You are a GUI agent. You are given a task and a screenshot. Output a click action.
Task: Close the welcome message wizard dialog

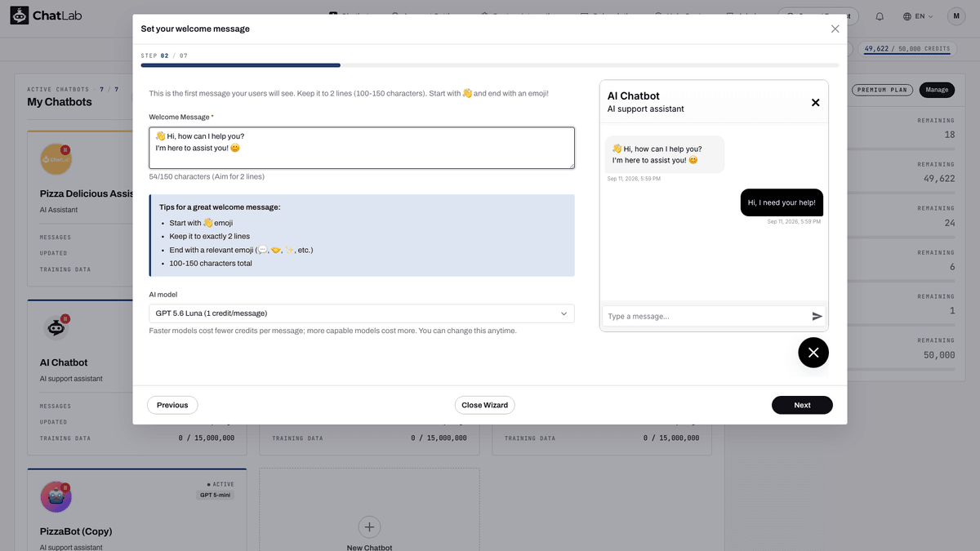835,29
